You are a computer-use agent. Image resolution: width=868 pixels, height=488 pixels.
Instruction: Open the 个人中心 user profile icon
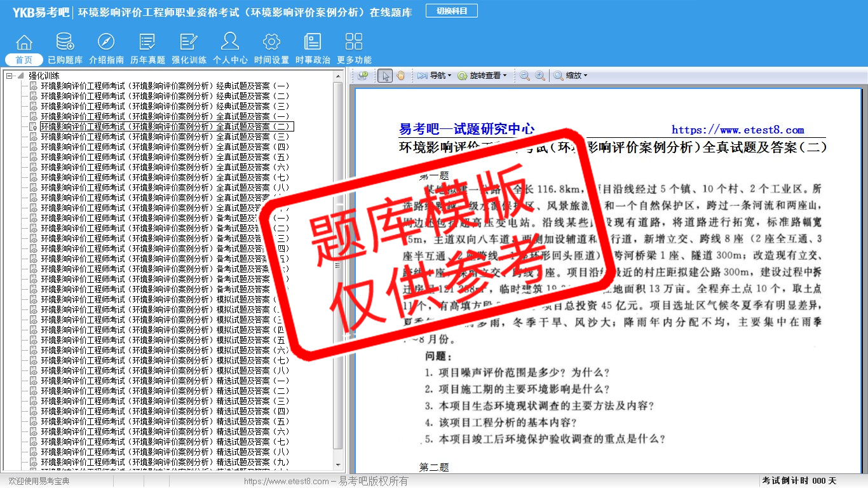tap(230, 43)
